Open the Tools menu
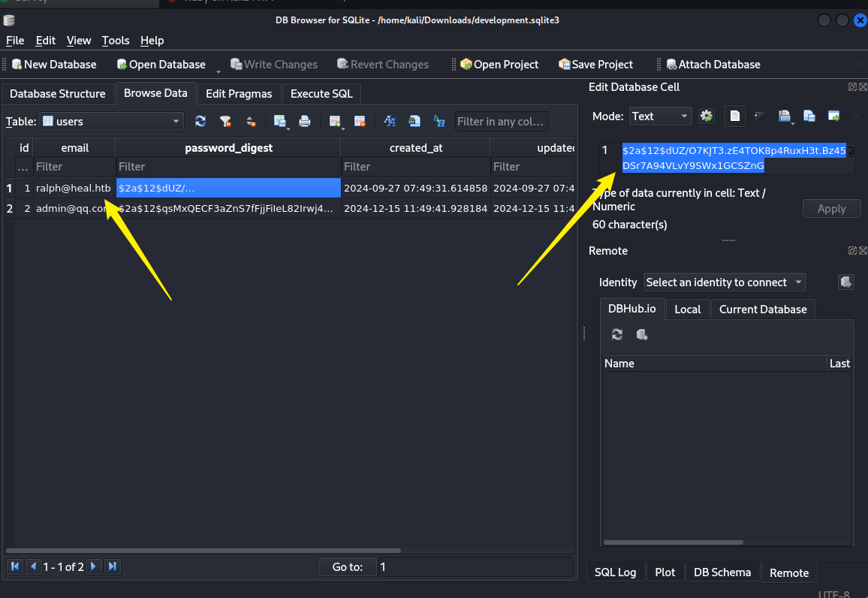This screenshot has height=598, width=868. coord(116,41)
